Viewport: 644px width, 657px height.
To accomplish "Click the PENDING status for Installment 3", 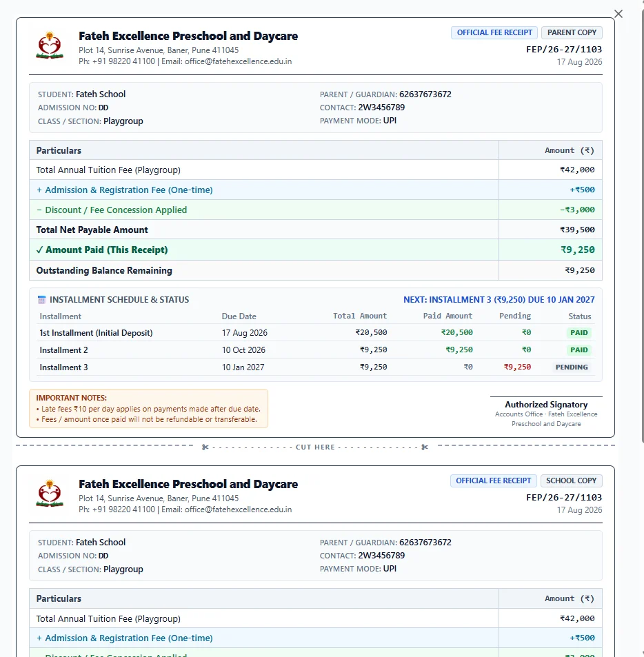I will (x=572, y=367).
